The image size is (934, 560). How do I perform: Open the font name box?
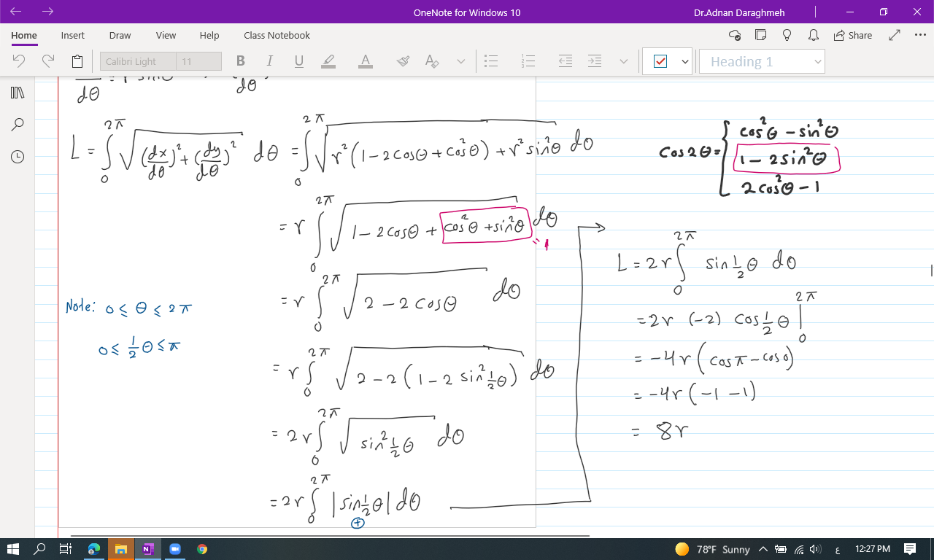139,61
